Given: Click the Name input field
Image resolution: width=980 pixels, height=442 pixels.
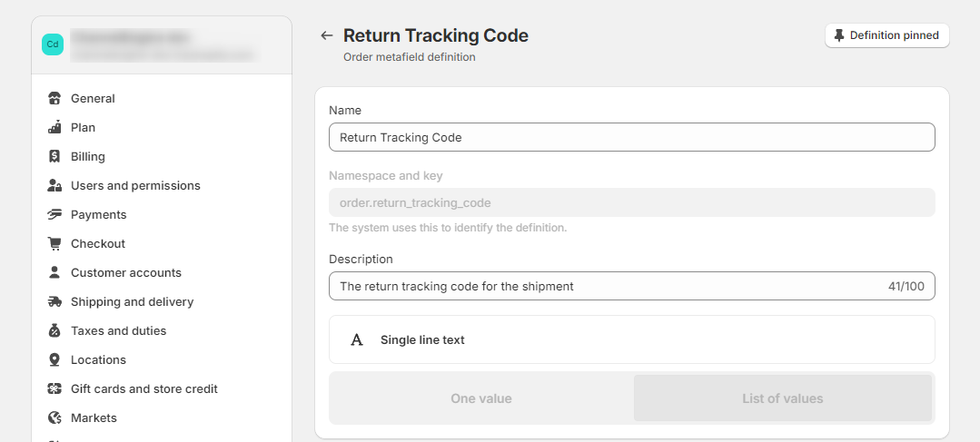Looking at the screenshot, I should 631,138.
